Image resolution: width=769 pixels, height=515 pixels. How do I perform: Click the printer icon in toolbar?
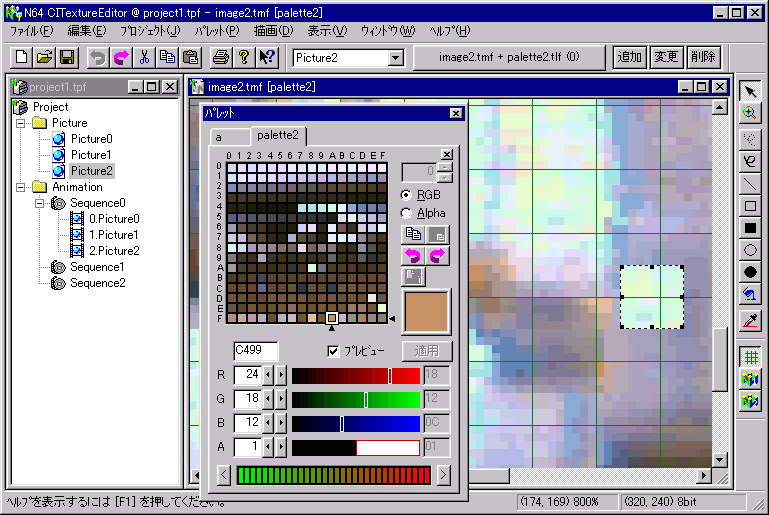coord(221,58)
